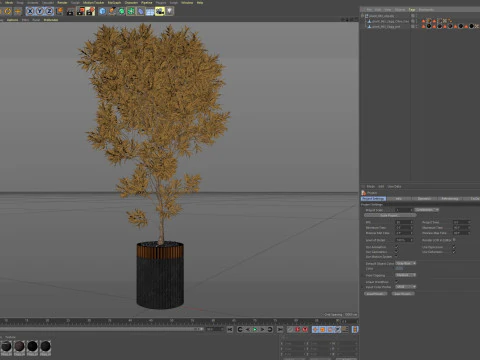
Task: Lock the Z axis
Action: pyautogui.click(x=49, y=11)
